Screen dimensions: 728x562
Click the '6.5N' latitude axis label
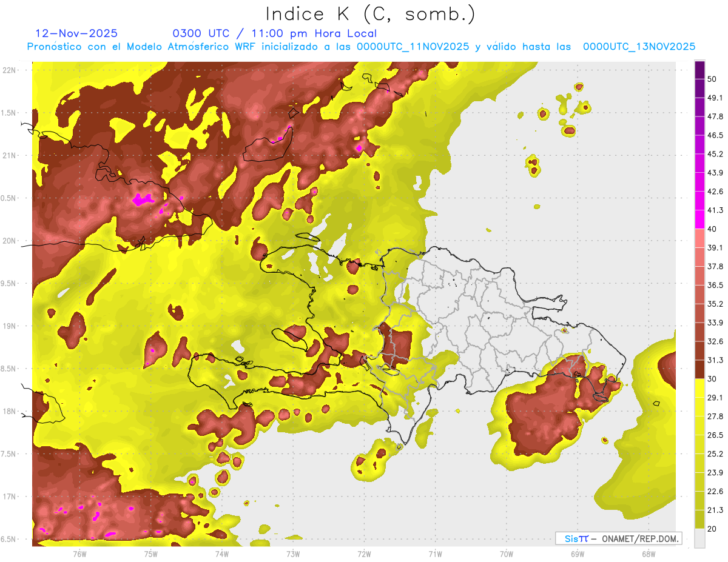(x=9, y=539)
